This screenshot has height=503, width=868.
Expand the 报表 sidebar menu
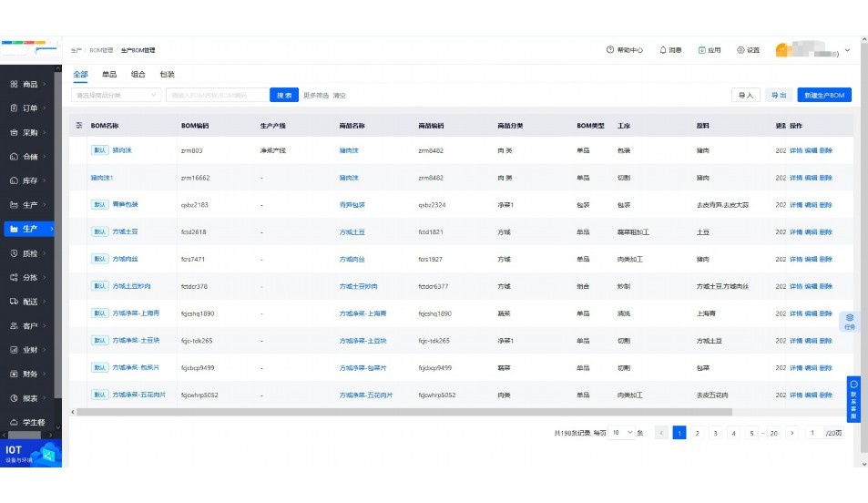[31, 398]
